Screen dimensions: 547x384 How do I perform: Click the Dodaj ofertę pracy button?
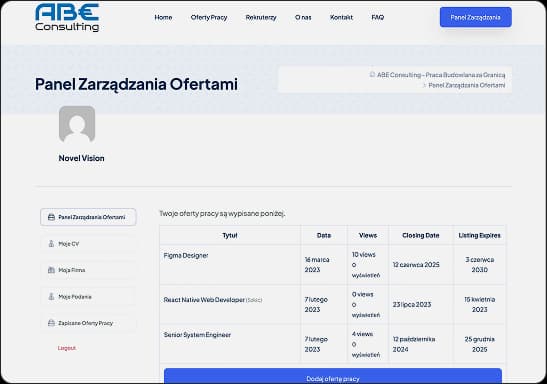333,377
